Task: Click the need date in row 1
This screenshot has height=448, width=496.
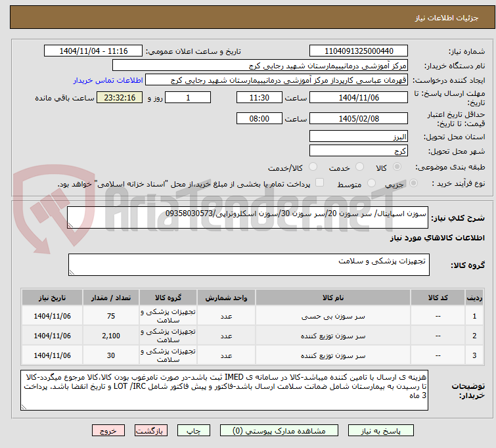Action: point(52,316)
